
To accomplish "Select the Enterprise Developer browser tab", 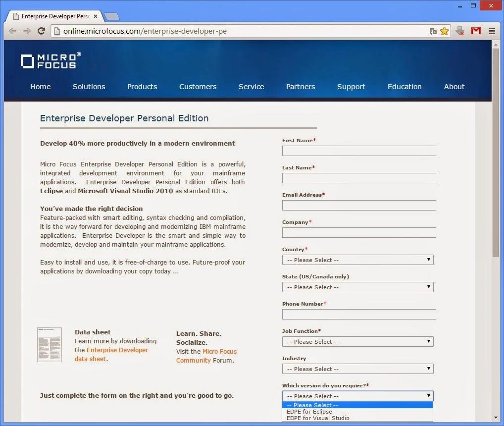I will click(x=55, y=16).
